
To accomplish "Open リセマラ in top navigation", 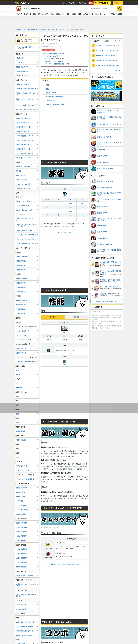I will (x=19, y=14).
